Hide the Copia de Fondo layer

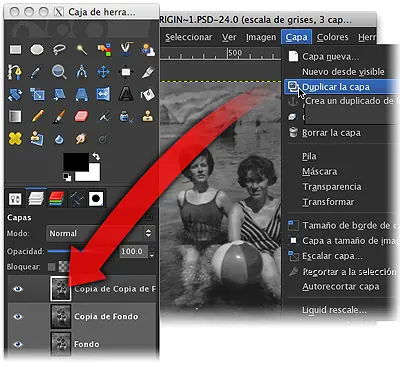[18, 316]
